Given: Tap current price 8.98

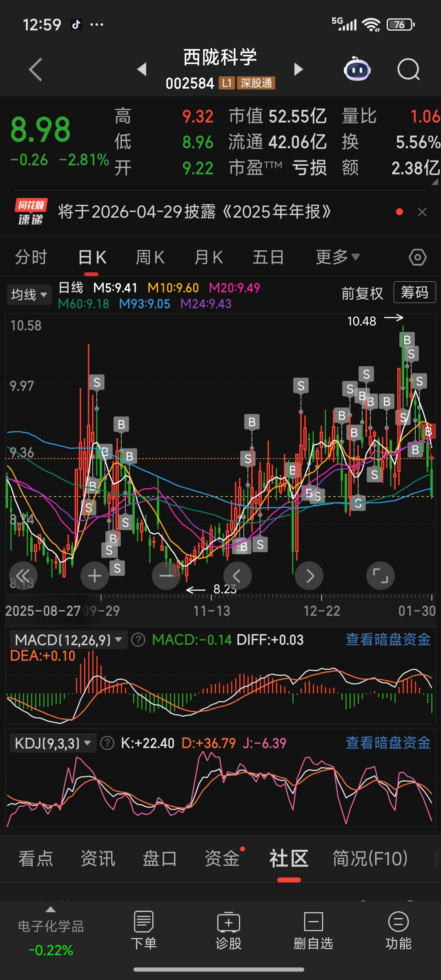Looking at the screenshot, I should click(x=40, y=130).
